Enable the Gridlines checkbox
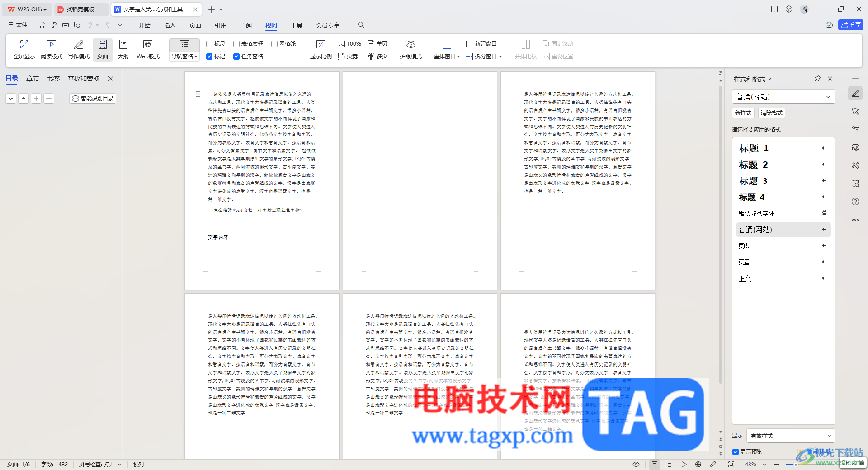This screenshot has height=470, width=868. (274, 44)
